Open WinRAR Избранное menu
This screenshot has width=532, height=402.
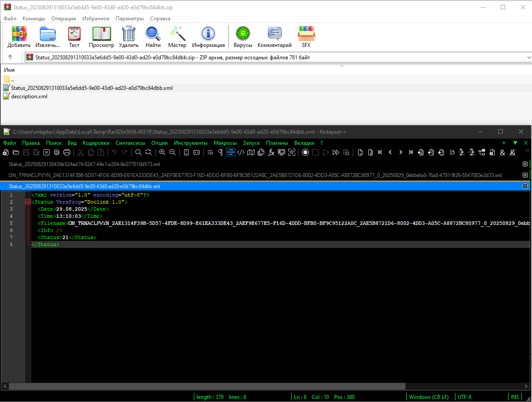click(x=96, y=19)
